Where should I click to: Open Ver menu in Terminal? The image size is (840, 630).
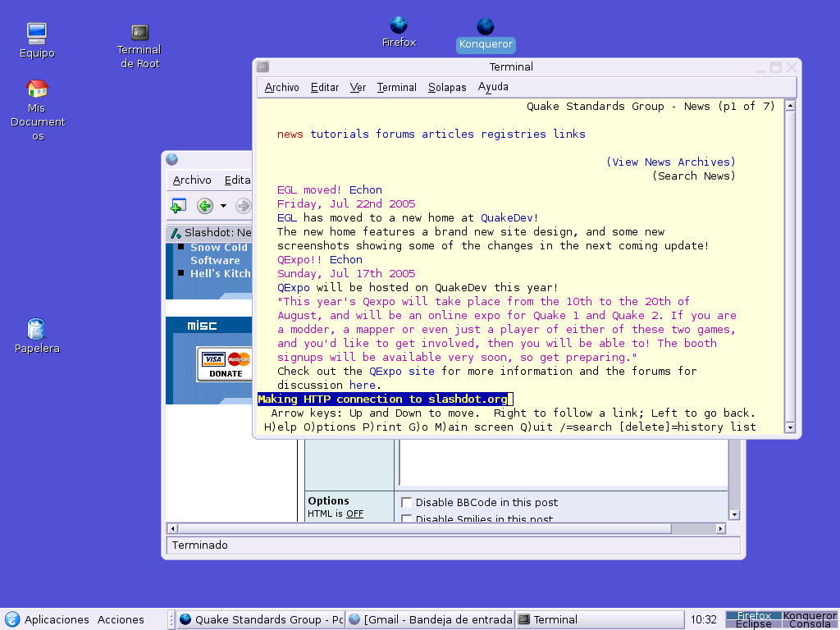(358, 87)
